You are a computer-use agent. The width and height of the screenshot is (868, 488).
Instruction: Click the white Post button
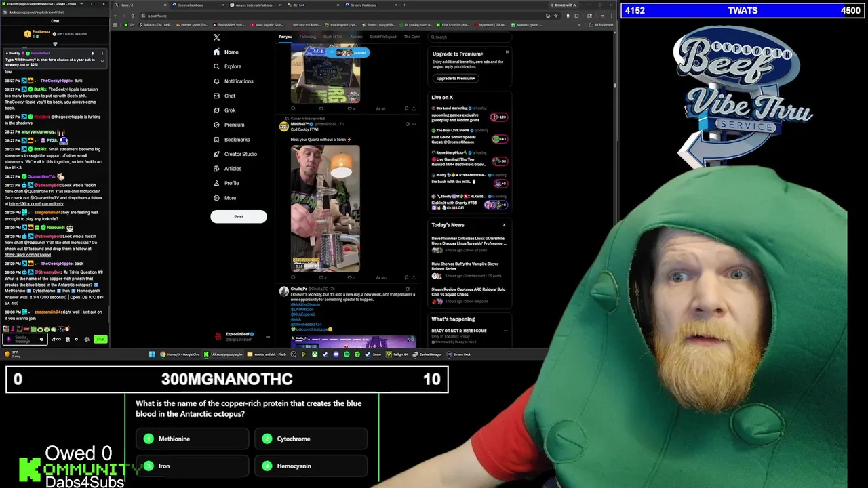(239, 217)
